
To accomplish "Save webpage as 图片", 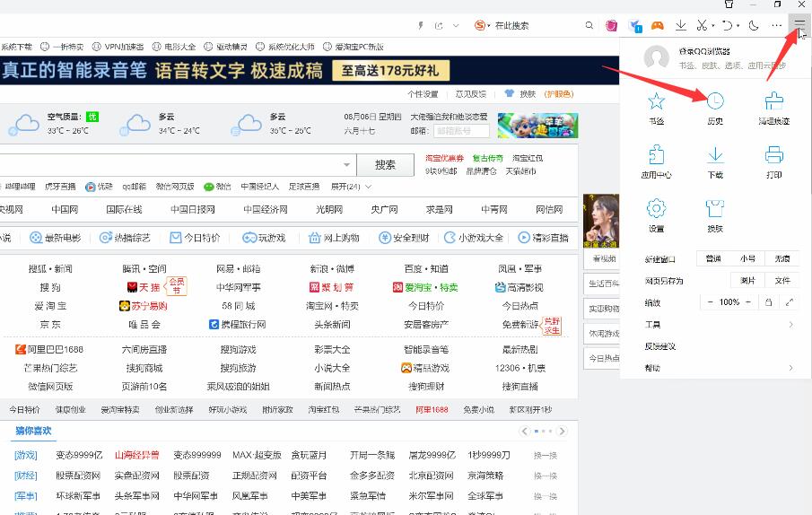I will 747,281.
